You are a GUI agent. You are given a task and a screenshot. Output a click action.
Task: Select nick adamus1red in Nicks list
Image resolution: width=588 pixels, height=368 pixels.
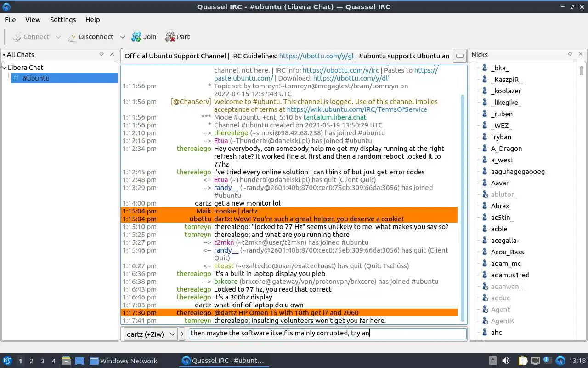point(510,275)
